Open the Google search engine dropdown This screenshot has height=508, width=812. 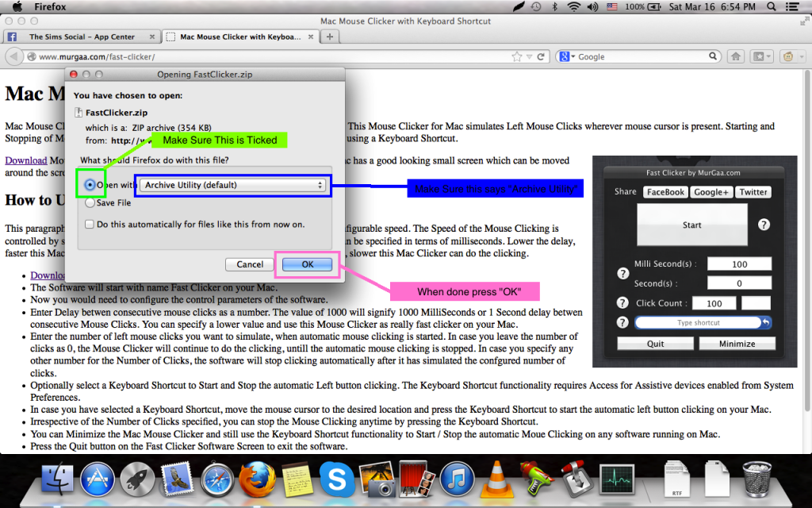(x=566, y=56)
